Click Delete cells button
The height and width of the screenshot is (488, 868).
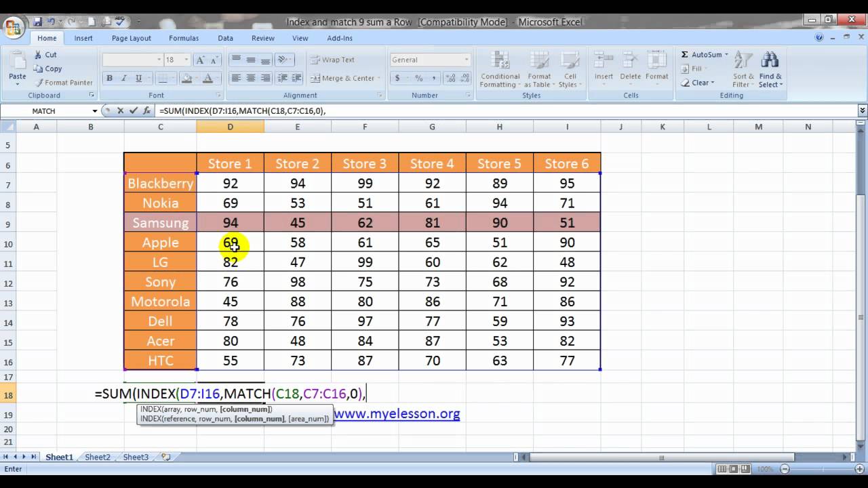(630, 69)
